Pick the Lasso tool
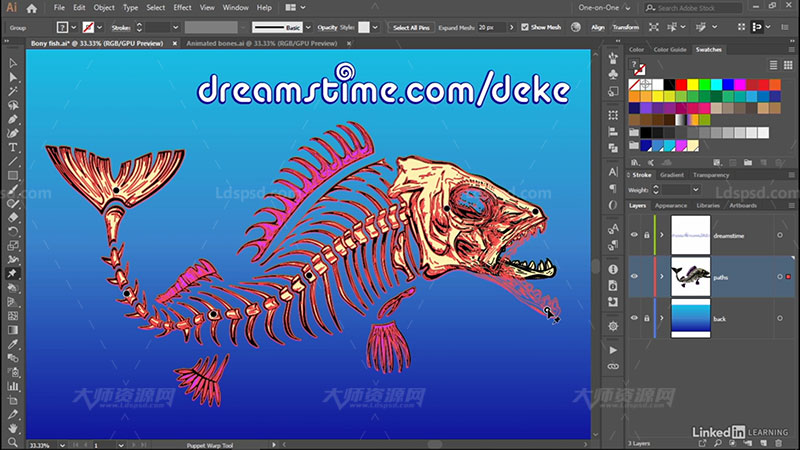 click(x=13, y=105)
